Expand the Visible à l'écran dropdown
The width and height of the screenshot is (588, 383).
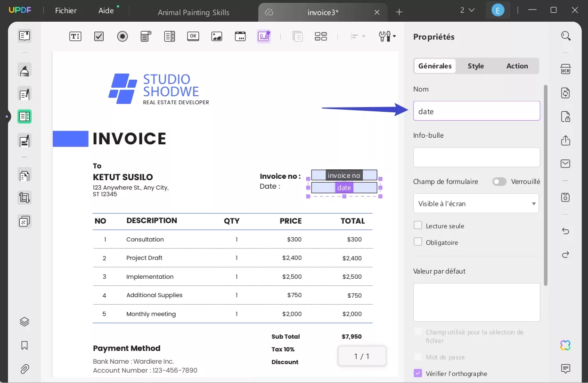476,204
